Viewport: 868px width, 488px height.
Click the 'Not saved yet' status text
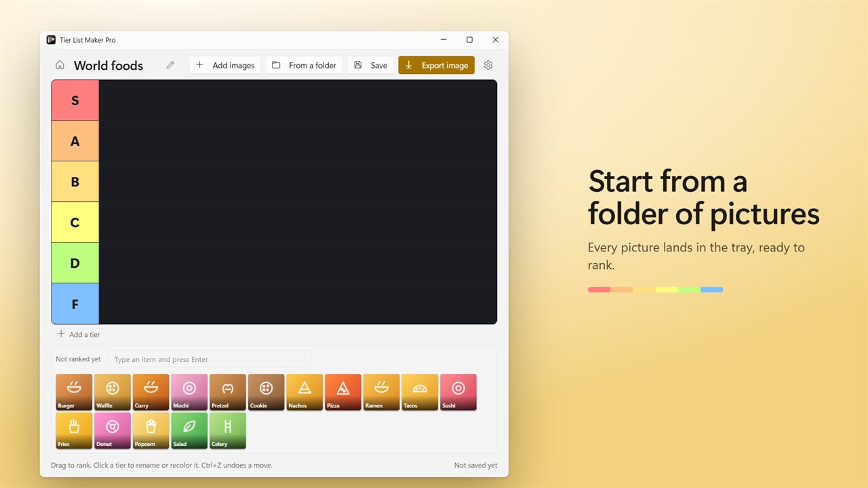(x=475, y=466)
